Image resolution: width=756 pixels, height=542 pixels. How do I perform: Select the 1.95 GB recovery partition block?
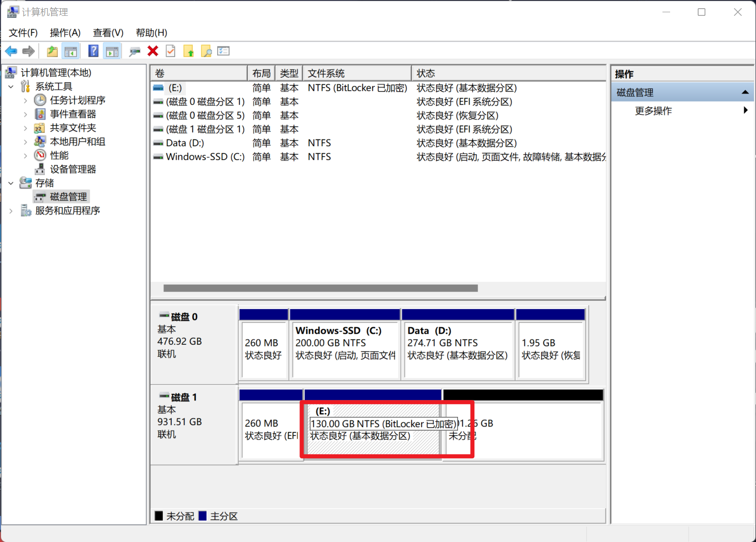point(551,350)
